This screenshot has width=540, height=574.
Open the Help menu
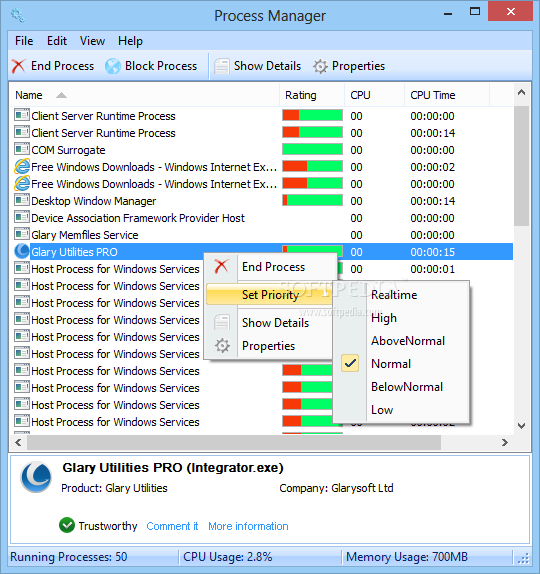130,41
